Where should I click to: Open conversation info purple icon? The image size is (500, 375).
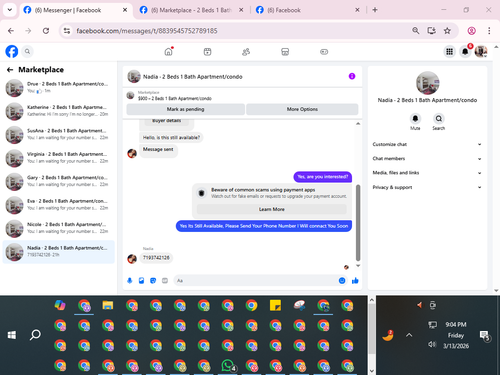point(352,76)
